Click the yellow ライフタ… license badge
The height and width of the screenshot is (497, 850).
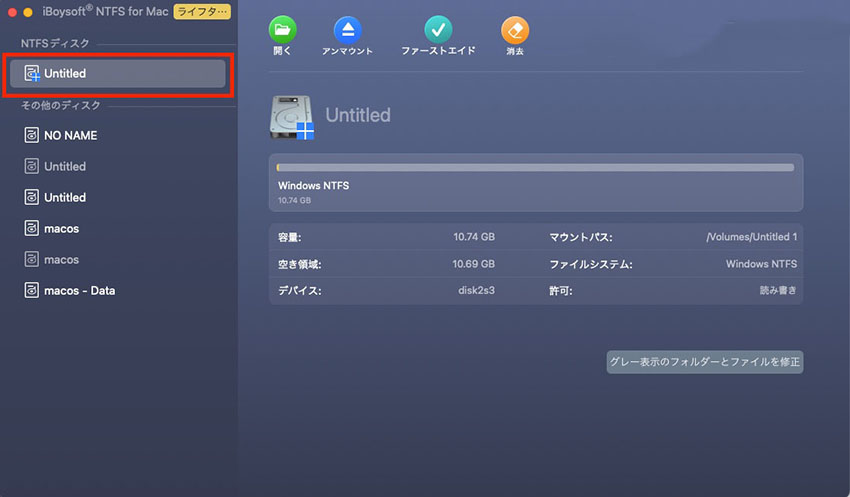click(202, 12)
